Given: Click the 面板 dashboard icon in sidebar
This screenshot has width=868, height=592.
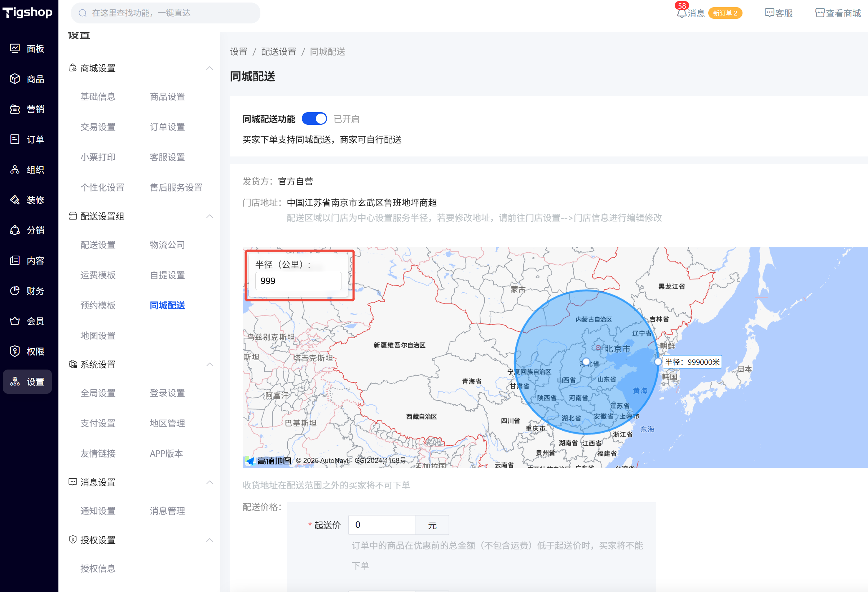Looking at the screenshot, I should tap(15, 49).
